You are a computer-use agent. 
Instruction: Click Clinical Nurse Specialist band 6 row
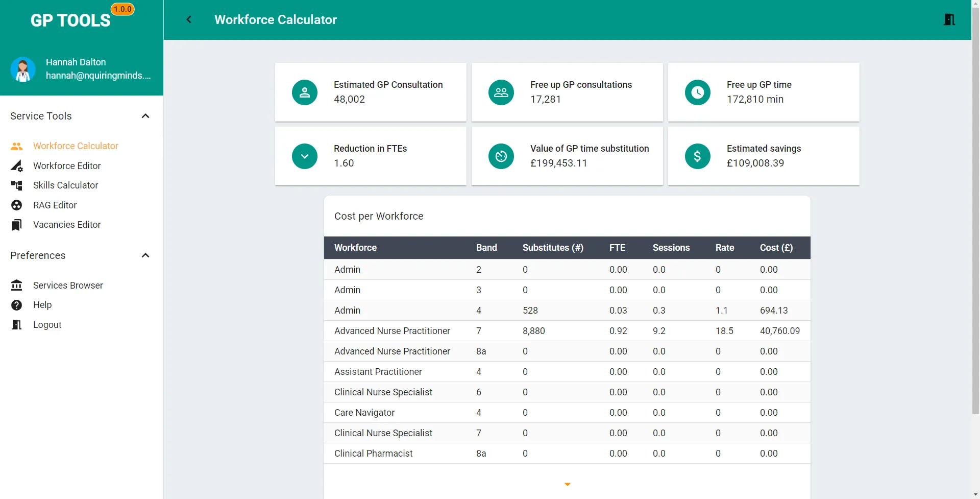567,392
